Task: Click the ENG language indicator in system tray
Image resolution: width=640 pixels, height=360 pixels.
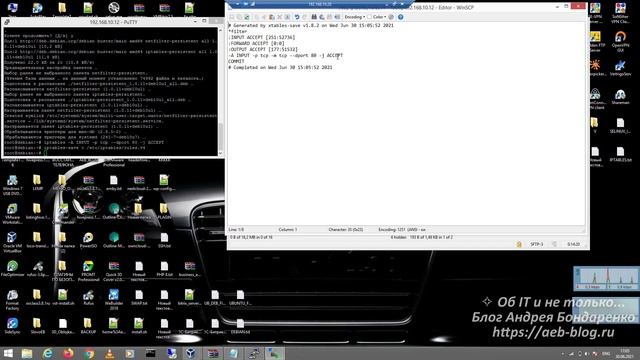Action: [606, 353]
